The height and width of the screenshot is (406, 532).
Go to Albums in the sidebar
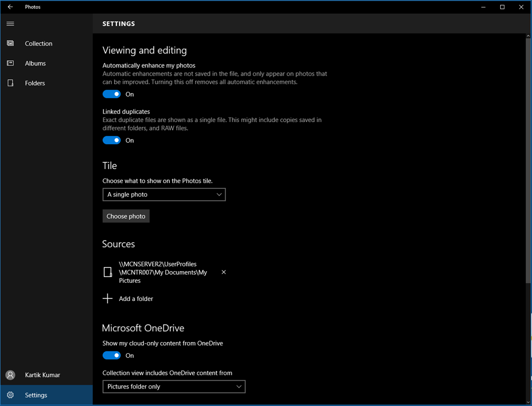[35, 63]
